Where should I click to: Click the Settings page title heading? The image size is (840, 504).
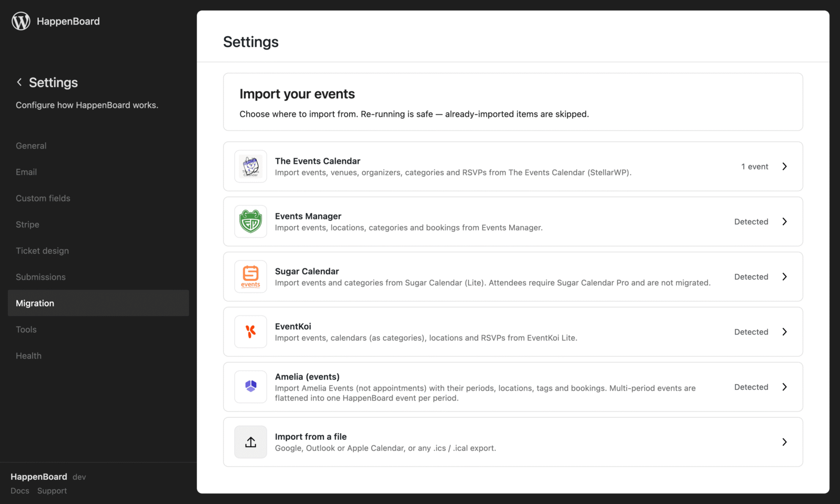coord(251,42)
